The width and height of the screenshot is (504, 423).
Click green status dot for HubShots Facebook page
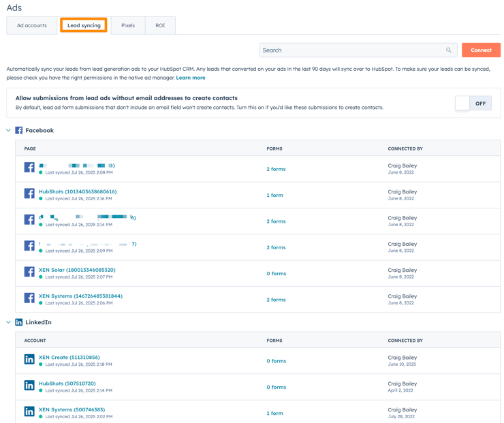pyautogui.click(x=41, y=198)
